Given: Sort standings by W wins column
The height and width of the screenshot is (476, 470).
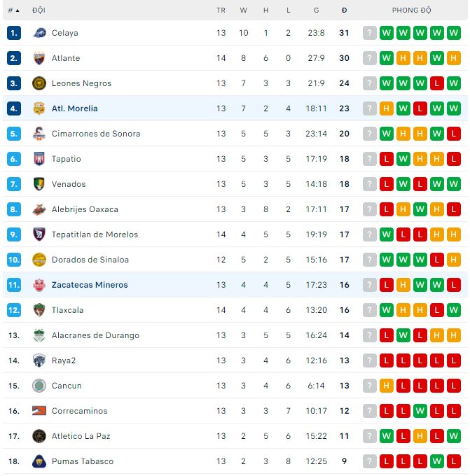Looking at the screenshot, I should coord(244,10).
